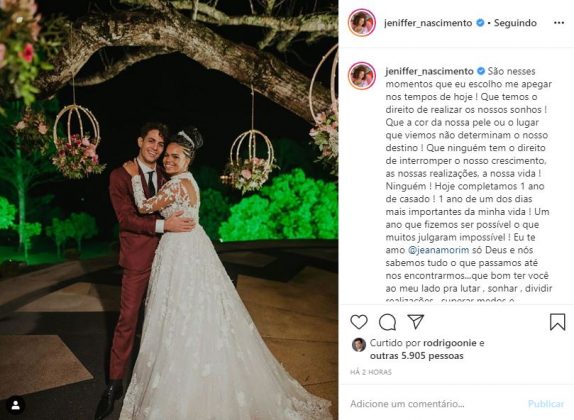Save the post with the bookmark icon
574x420 pixels.
(x=558, y=322)
